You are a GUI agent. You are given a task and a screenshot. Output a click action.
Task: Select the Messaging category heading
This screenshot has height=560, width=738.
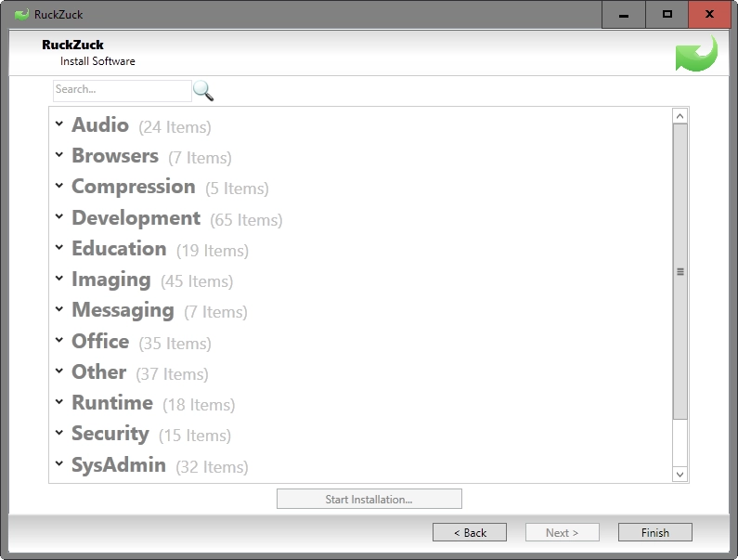click(123, 311)
